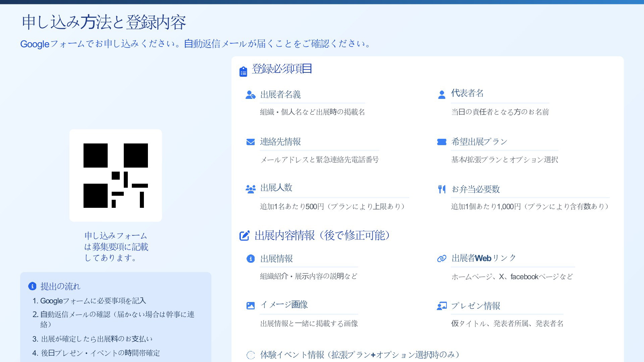Click the ticket icon next to 希望出展プラン
Viewport: 644px width, 362px height.
[442, 142]
